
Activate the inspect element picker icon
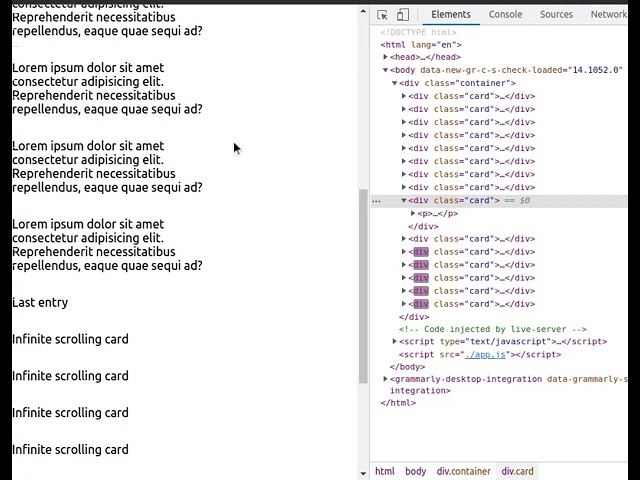click(x=382, y=15)
